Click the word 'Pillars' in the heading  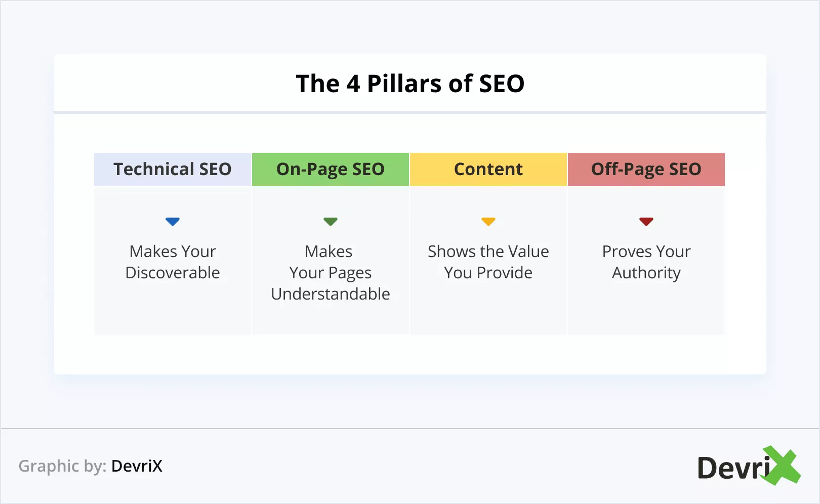[404, 83]
